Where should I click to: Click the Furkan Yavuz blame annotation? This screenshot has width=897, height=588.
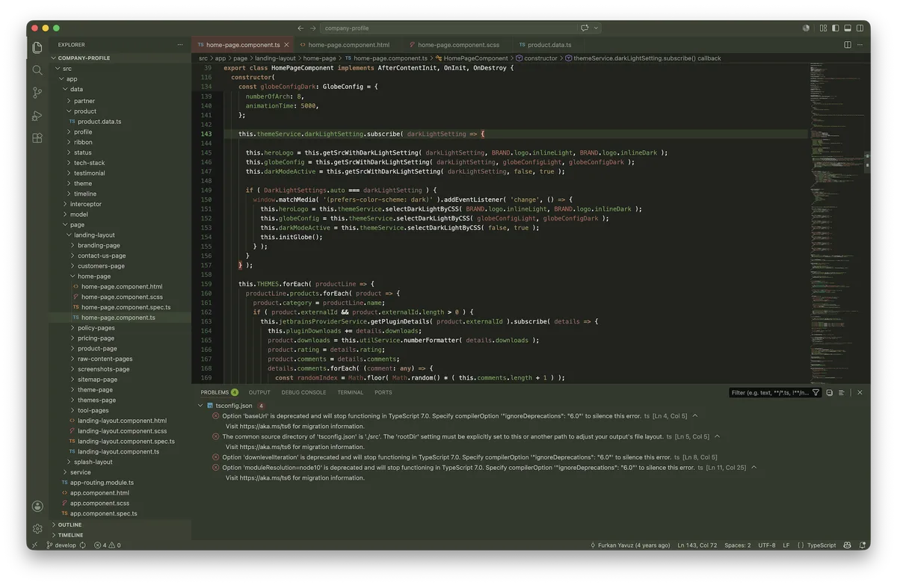tap(630, 545)
